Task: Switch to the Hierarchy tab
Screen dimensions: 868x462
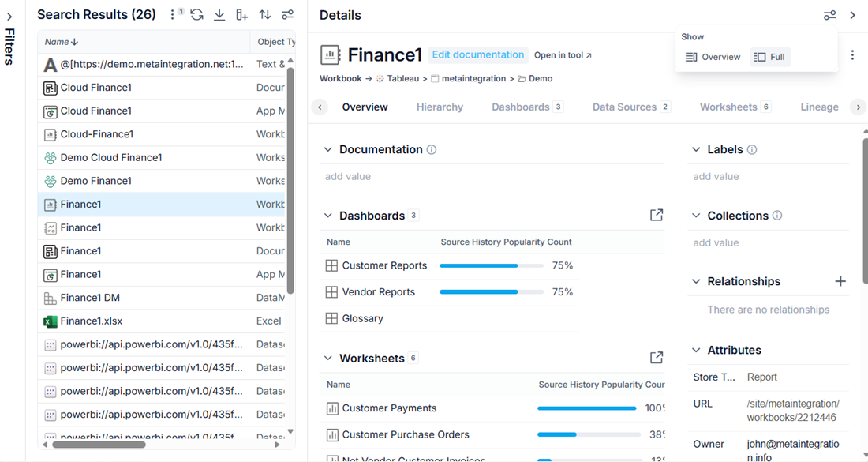Action: (440, 107)
